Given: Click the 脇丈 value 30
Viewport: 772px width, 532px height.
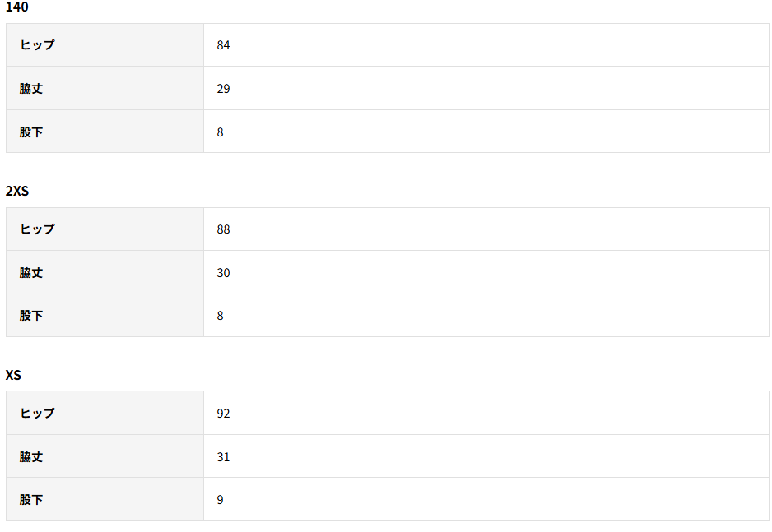Looking at the screenshot, I should pyautogui.click(x=223, y=273).
